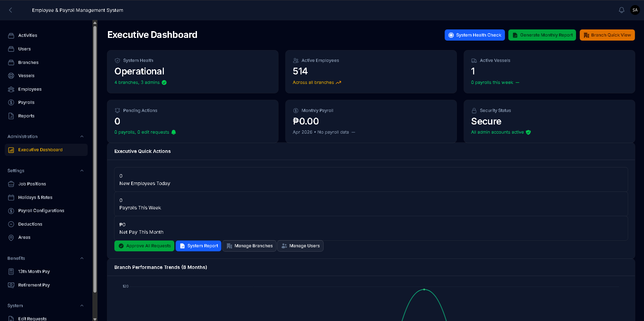The height and width of the screenshot is (321, 644).
Task: Click the '4 branches, 3 admins' text
Action: 137,83
